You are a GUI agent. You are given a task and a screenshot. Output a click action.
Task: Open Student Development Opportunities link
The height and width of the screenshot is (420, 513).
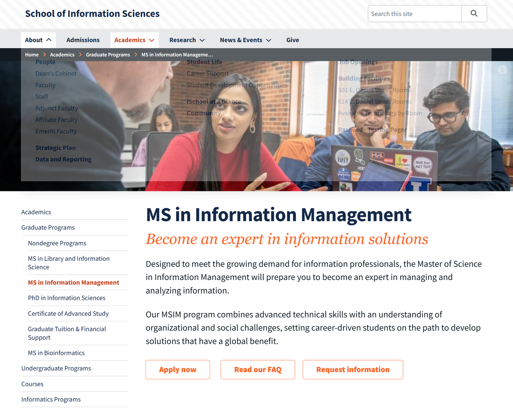point(237,85)
